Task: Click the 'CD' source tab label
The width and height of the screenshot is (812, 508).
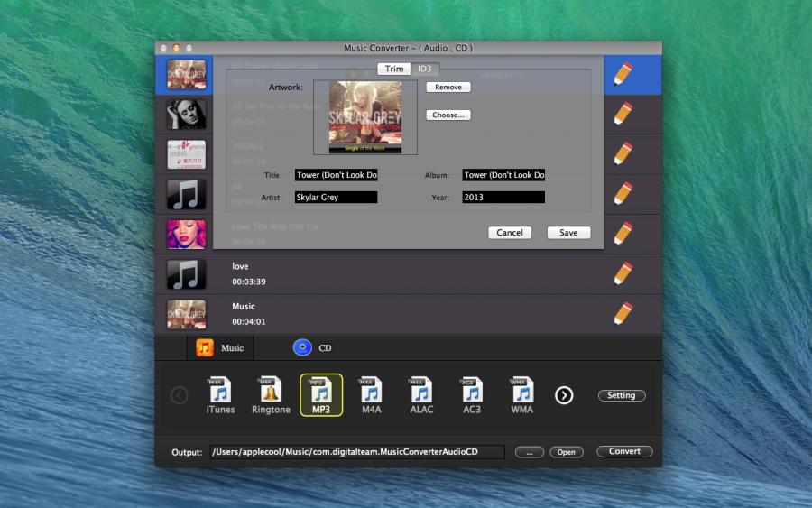Action: [x=325, y=348]
